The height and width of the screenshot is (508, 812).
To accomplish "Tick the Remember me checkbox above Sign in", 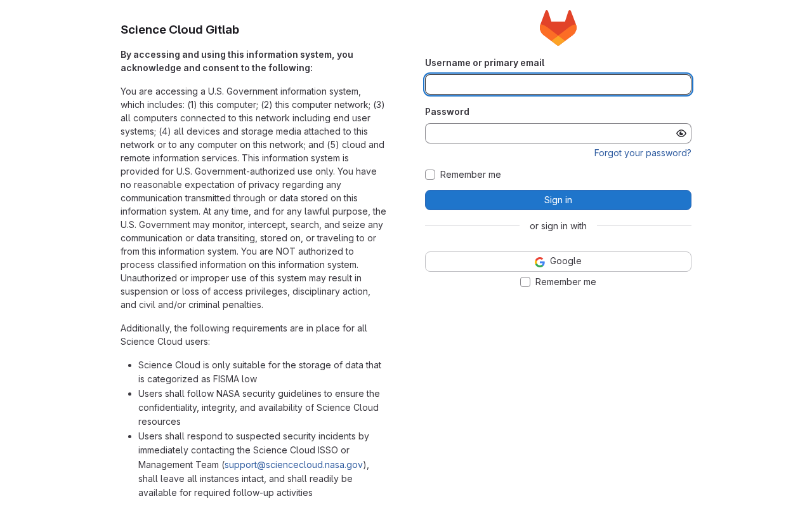I will coord(430,175).
